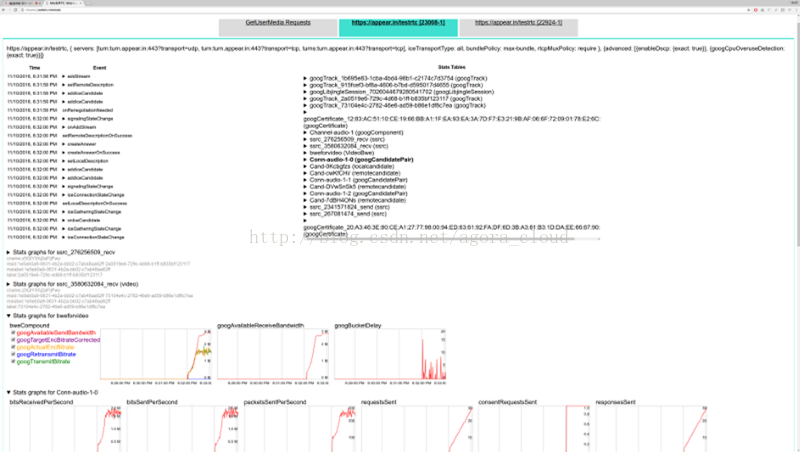Click the consentRequestsSent graph

click(x=535, y=429)
